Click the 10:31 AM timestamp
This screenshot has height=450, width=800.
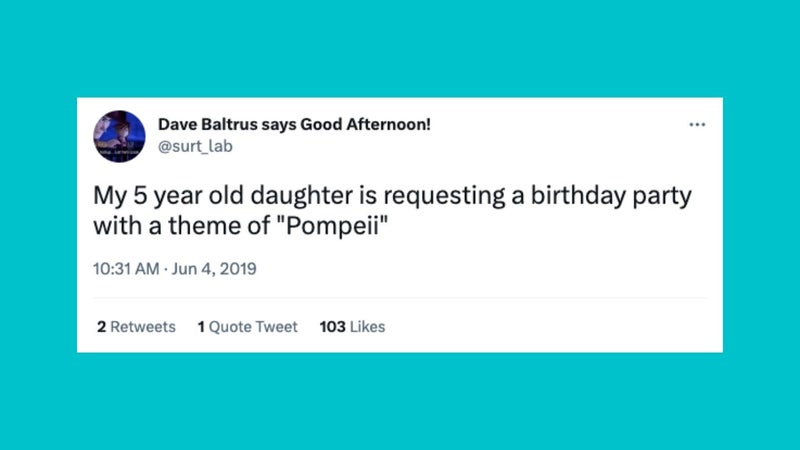point(126,269)
